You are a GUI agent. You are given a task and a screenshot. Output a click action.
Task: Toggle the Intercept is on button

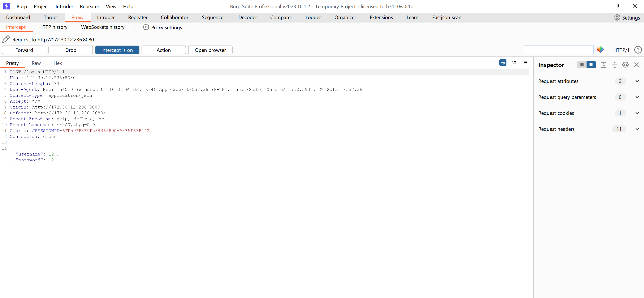pos(117,50)
